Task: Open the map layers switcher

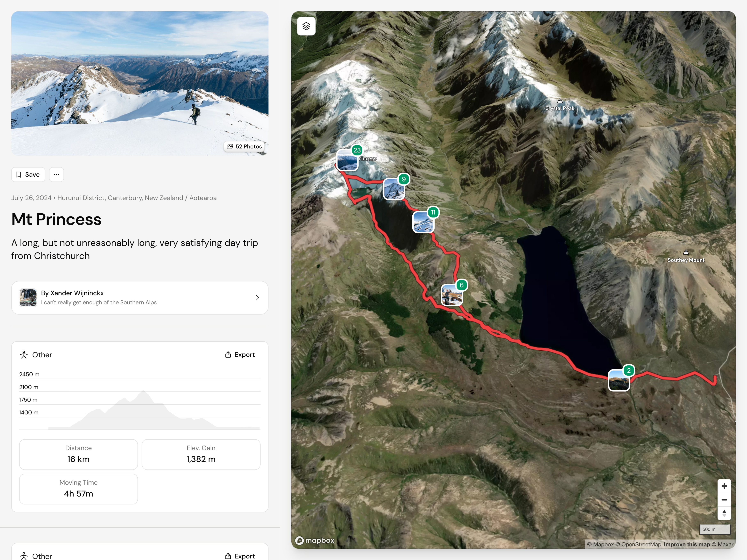Action: point(306,26)
